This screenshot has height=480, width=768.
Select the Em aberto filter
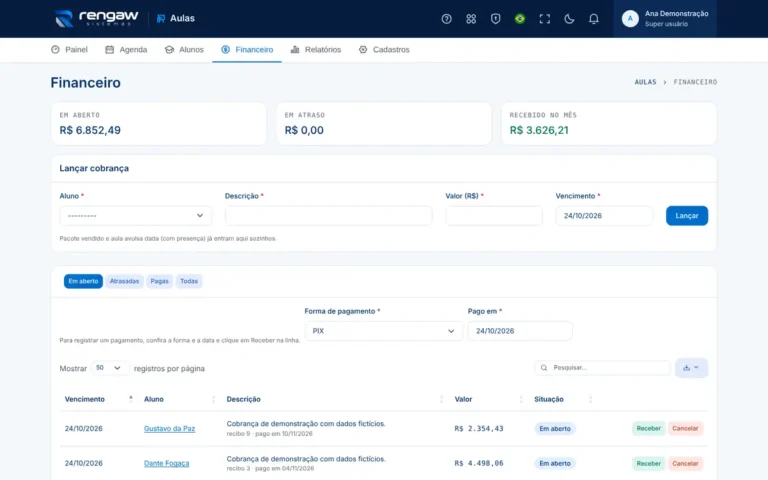coord(83,281)
